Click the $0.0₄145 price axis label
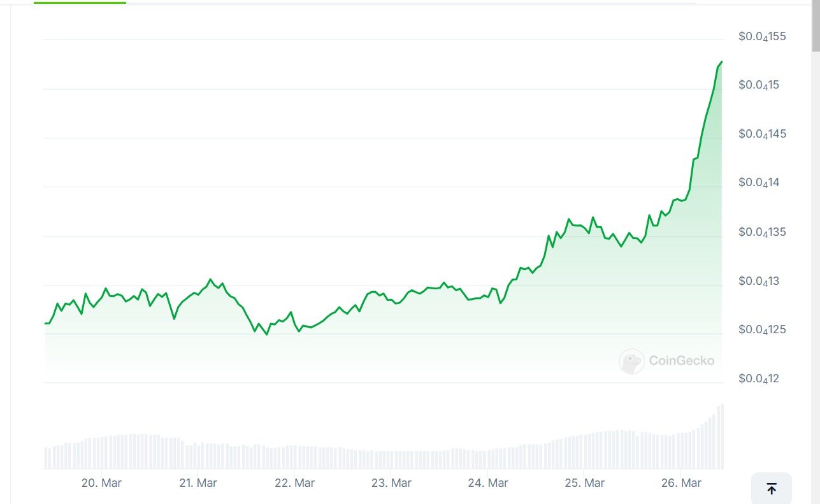This screenshot has height=504, width=820. (x=762, y=134)
